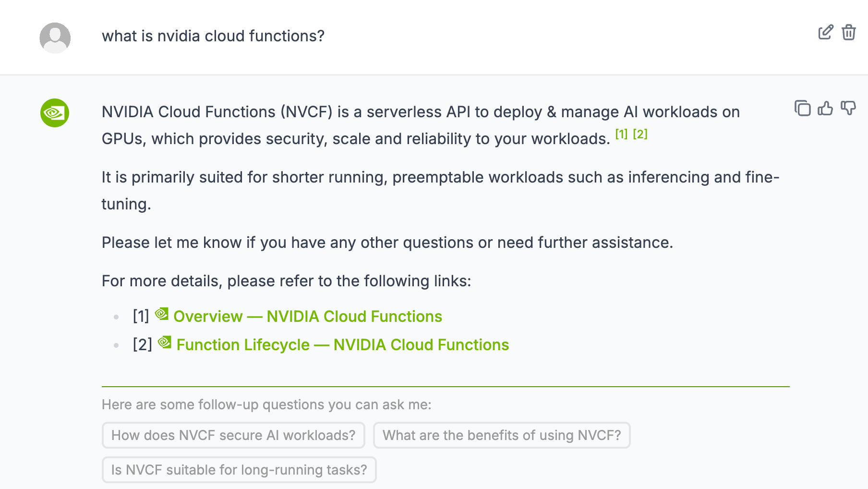Click the NVIDIA logo beside Function Lifecycle link
The width and height of the screenshot is (868, 489).
(x=165, y=342)
